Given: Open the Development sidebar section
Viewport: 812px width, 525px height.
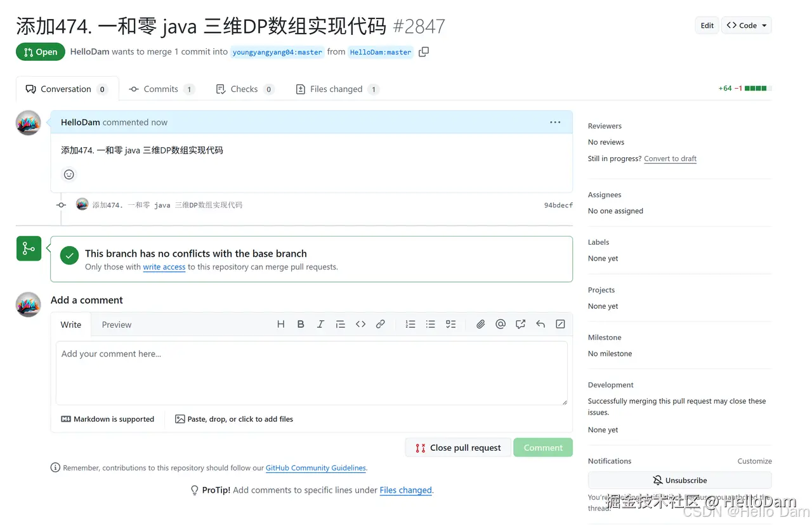Looking at the screenshot, I should [611, 385].
